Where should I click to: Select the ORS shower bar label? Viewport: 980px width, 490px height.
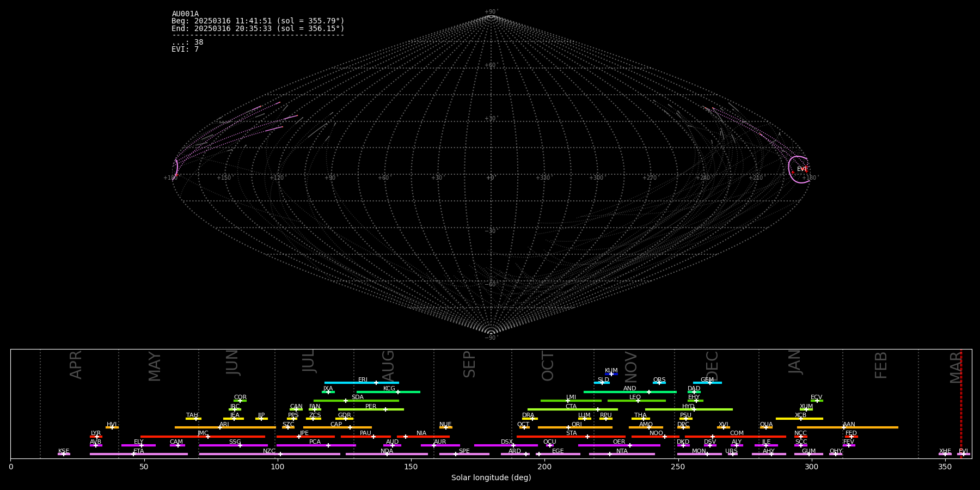coord(659,380)
